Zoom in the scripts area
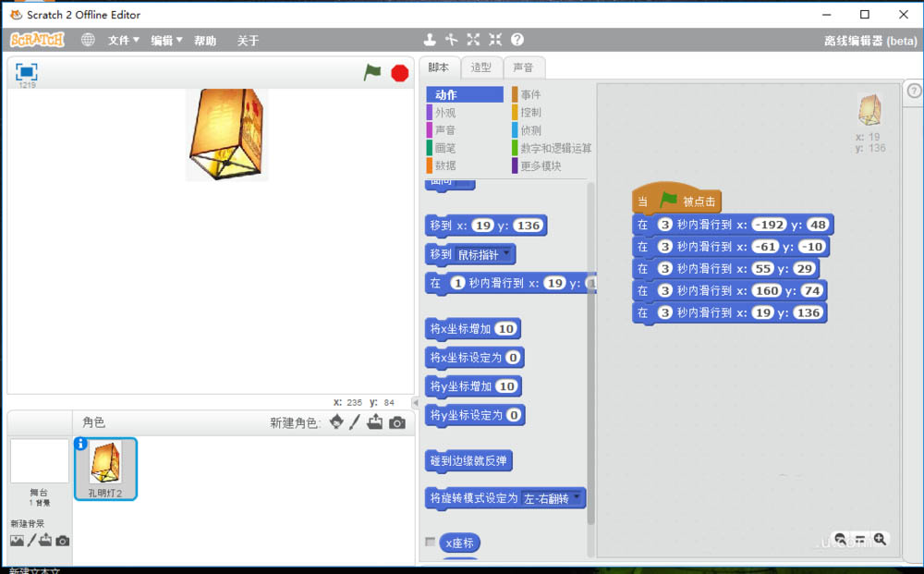 (880, 539)
